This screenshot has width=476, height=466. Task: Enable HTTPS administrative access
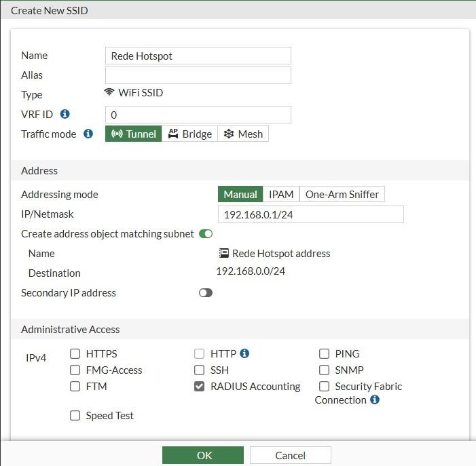pos(75,354)
